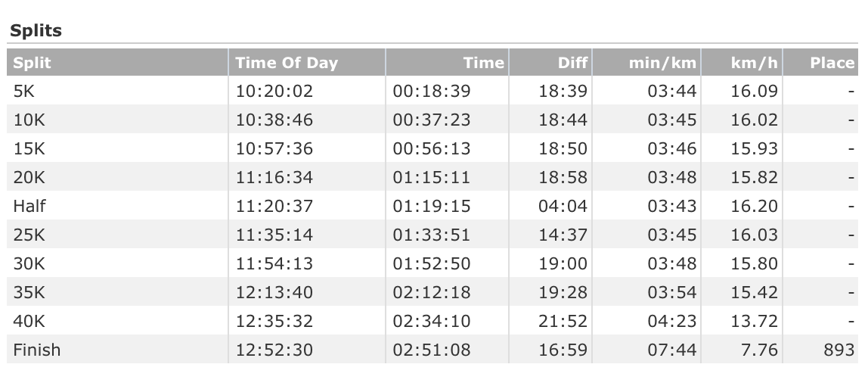Click the finish time 02:51:08
Viewport: 868px width, 386px height.
pyautogui.click(x=431, y=350)
